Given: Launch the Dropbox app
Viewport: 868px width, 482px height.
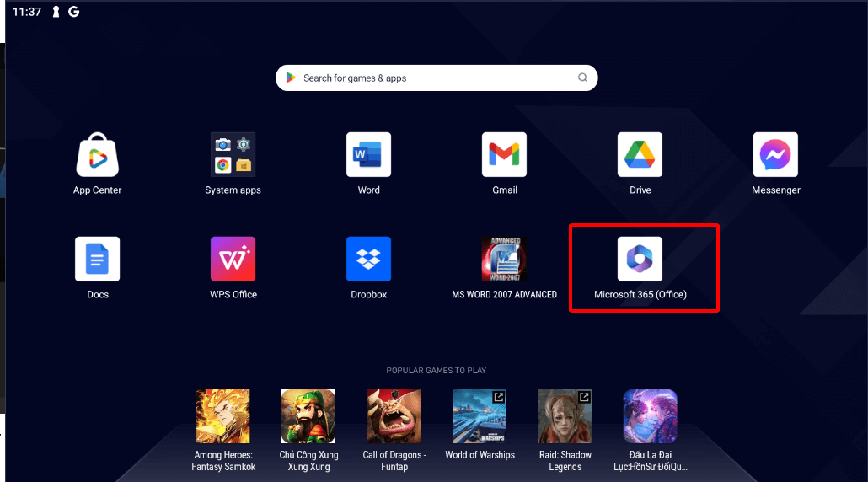Looking at the screenshot, I should (x=368, y=259).
